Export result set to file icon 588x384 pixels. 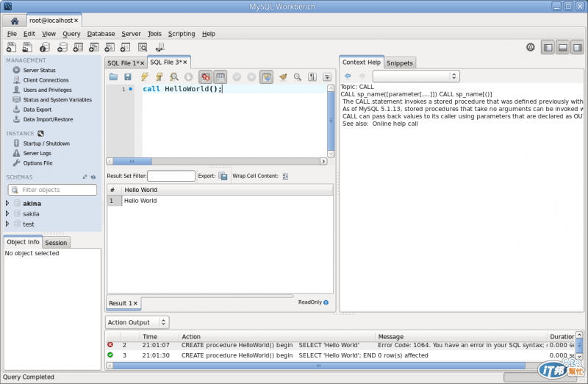[223, 176]
